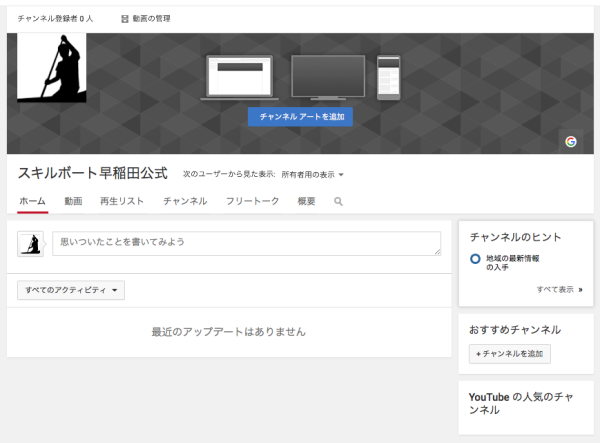Click the channel search magnifier icon
The height and width of the screenshot is (443, 600).
pyautogui.click(x=338, y=202)
